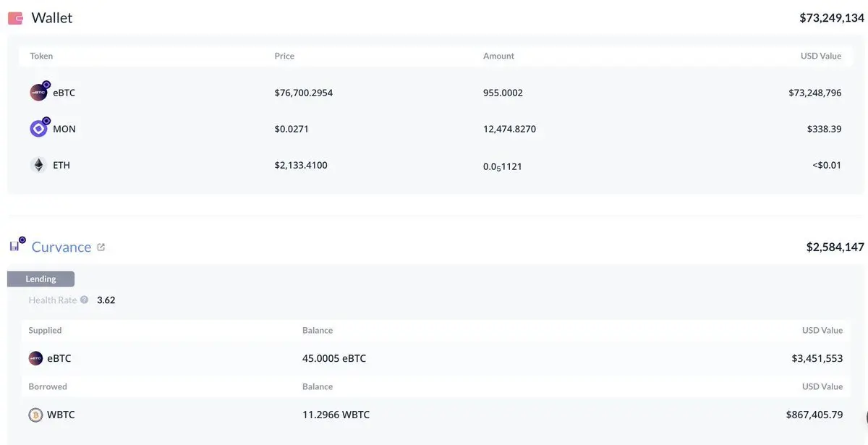Click the Curvance total $2,584,147

coord(835,247)
